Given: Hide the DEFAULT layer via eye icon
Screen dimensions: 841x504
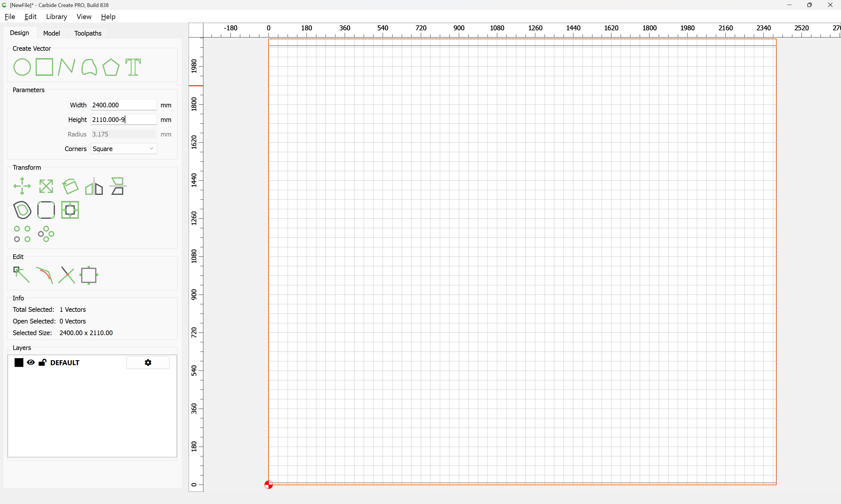Looking at the screenshot, I should pyautogui.click(x=31, y=362).
